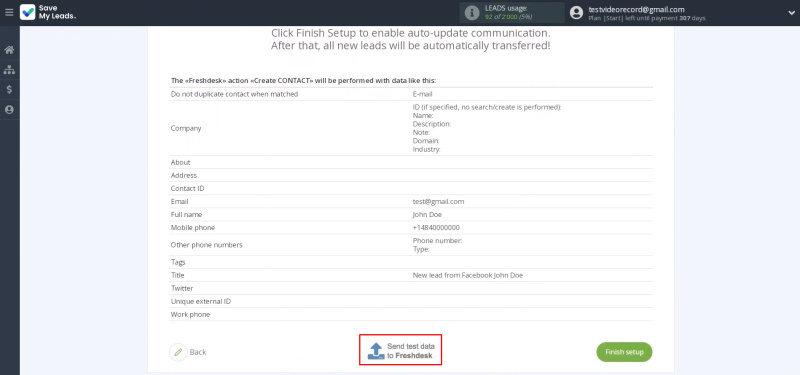800x375 pixels.
Task: Click the 'Twitter' row label
Action: 182,288
